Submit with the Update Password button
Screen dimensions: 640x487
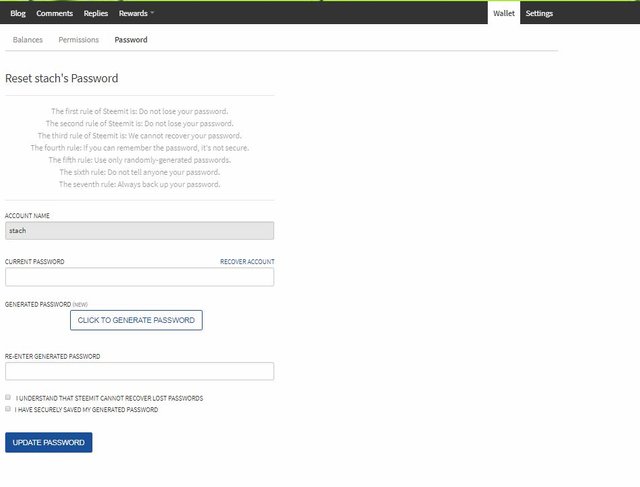(49, 443)
